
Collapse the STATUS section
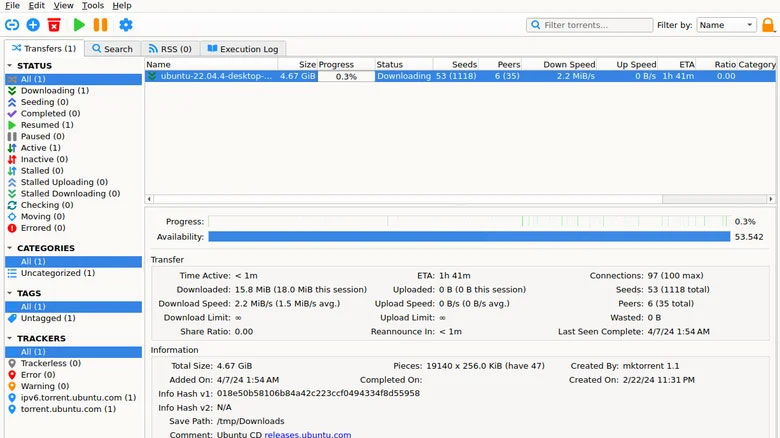[9, 66]
